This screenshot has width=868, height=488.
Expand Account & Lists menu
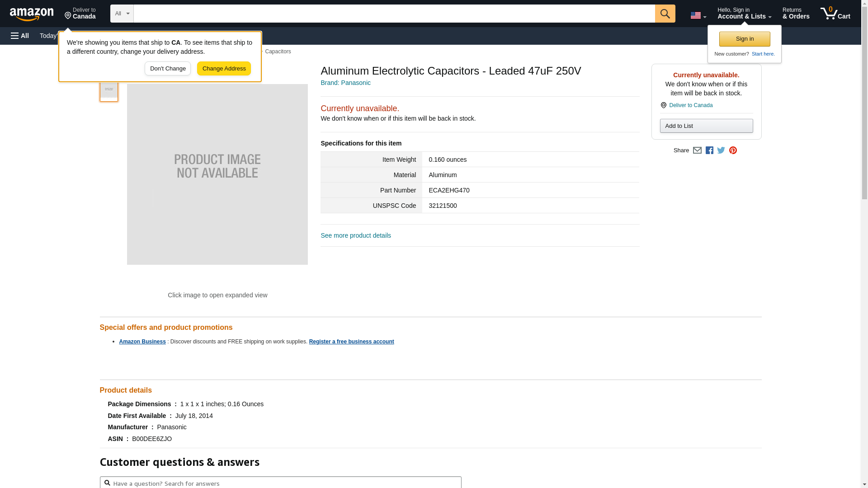(x=744, y=14)
